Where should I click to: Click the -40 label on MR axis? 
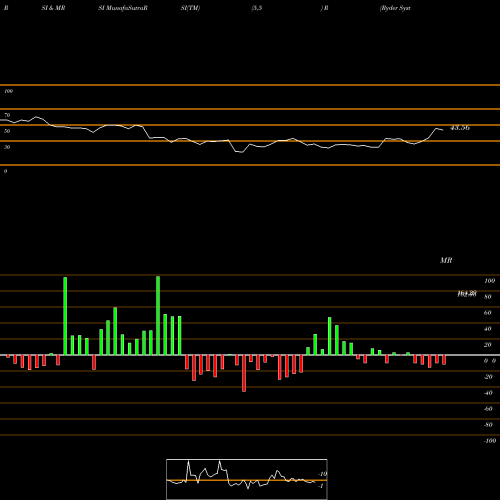click(x=488, y=393)
